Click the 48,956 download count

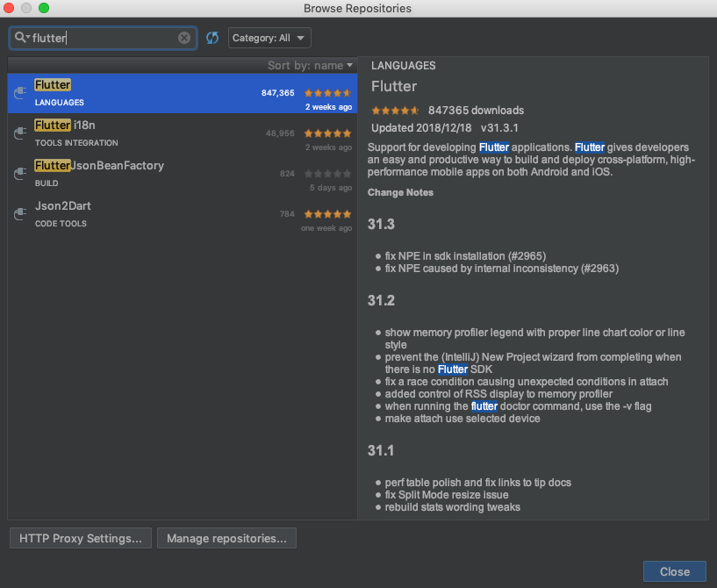click(280, 133)
